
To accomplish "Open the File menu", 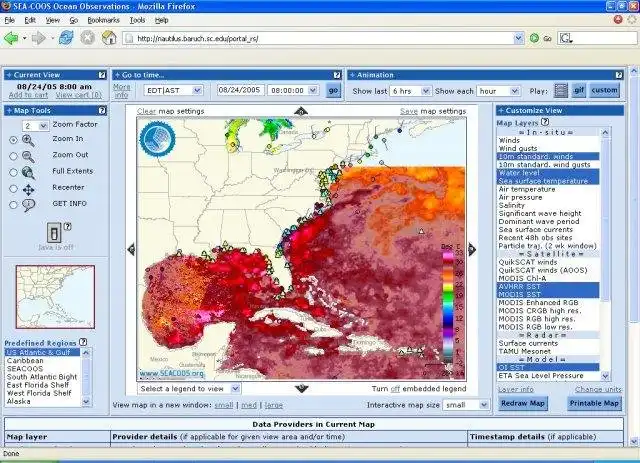I will pyautogui.click(x=9, y=20).
